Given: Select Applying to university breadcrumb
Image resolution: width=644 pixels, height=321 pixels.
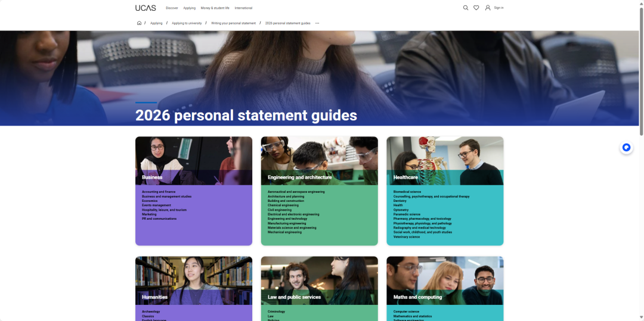Looking at the screenshot, I should (187, 23).
